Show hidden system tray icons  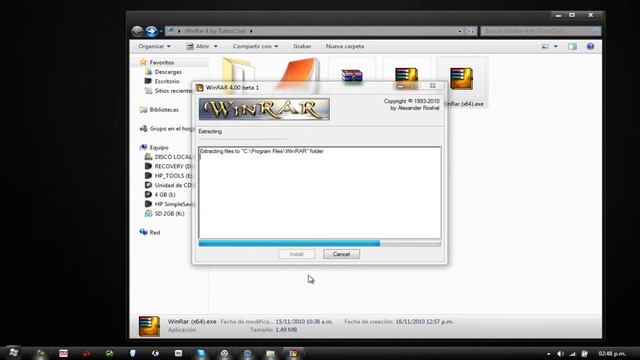click(549, 354)
